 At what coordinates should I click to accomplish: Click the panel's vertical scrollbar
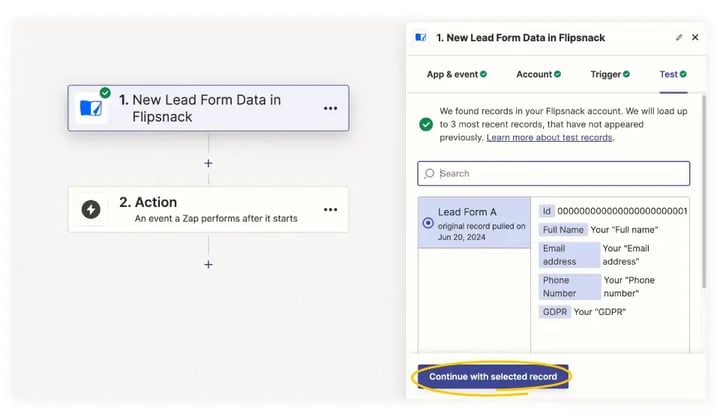pos(703,191)
